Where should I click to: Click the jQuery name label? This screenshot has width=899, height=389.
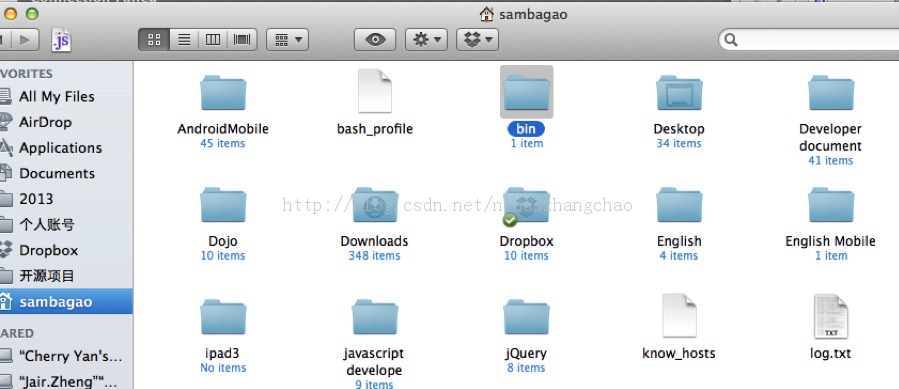[526, 353]
